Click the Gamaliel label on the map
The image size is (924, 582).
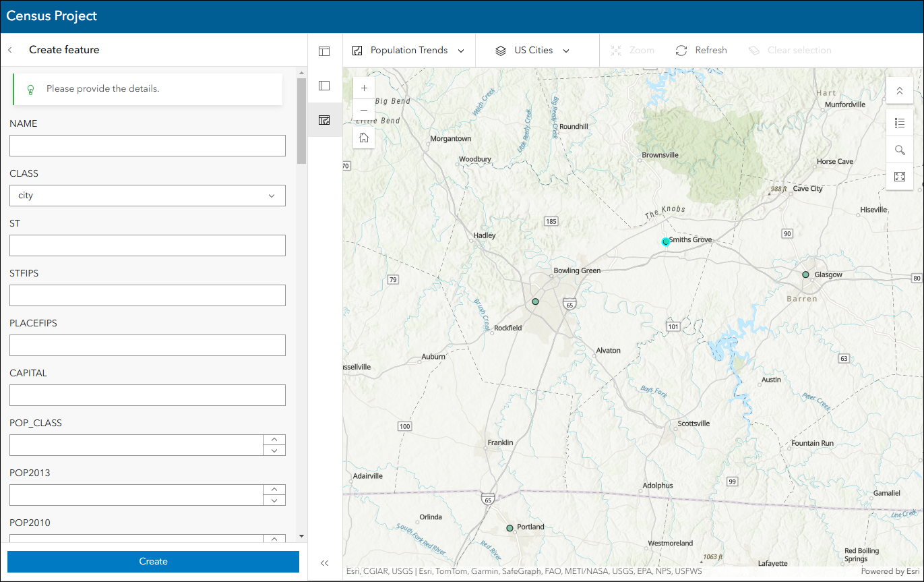coord(886,493)
